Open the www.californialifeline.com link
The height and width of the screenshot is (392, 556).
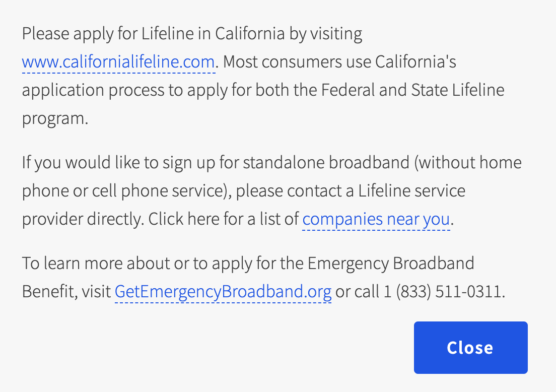click(118, 62)
